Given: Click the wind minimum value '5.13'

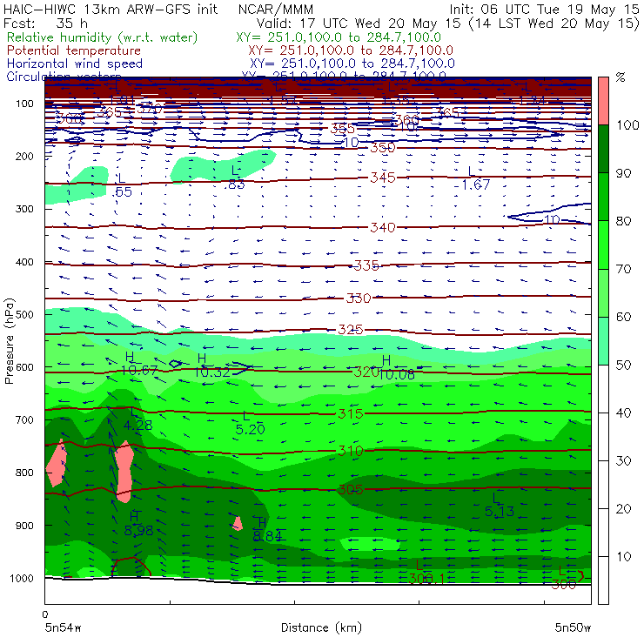Looking at the screenshot, I should [x=500, y=512].
